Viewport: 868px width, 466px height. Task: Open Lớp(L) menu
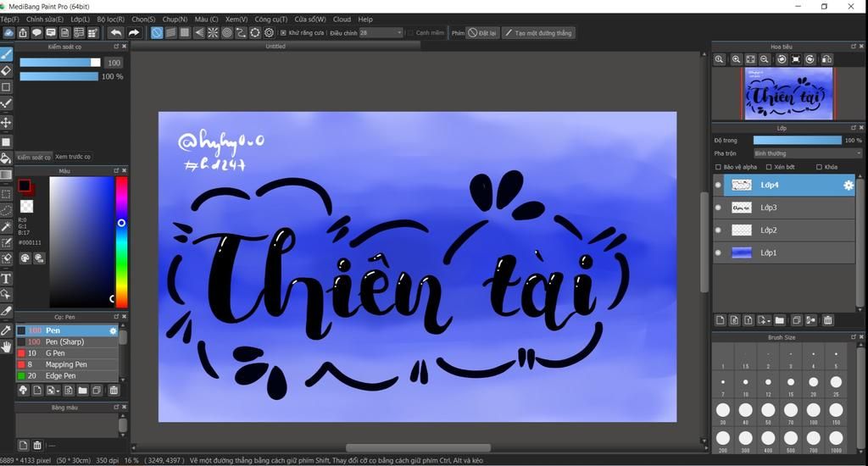(81, 19)
